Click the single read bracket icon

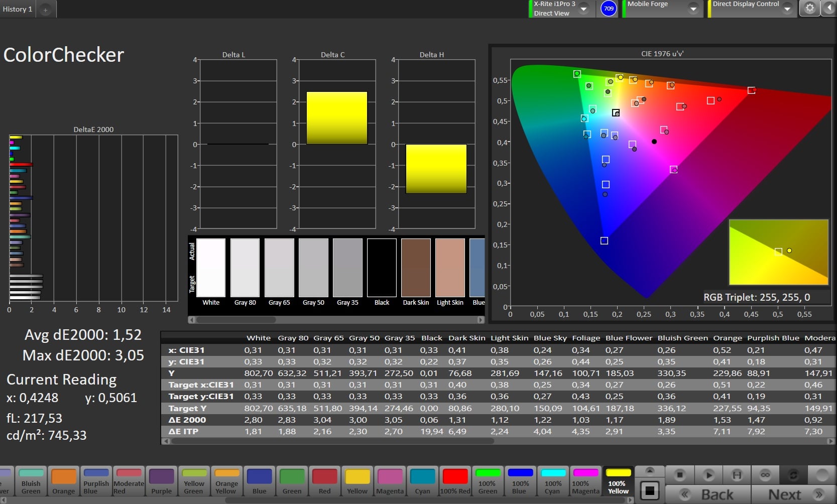click(737, 474)
